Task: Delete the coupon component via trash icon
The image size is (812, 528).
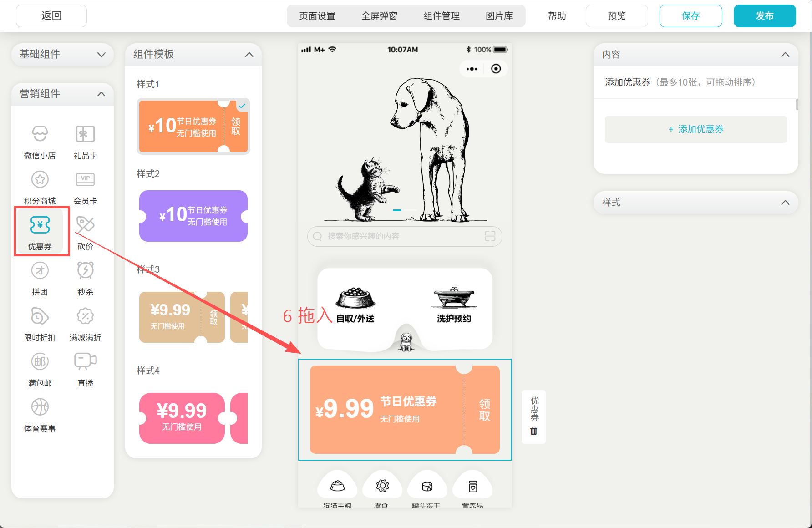Action: pyautogui.click(x=533, y=431)
